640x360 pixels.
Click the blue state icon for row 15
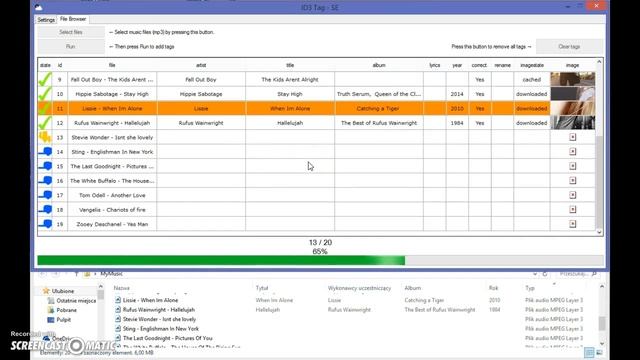tap(45, 166)
